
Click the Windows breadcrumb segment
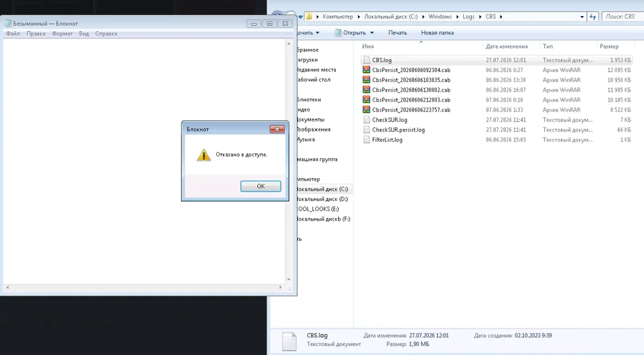[x=440, y=17]
